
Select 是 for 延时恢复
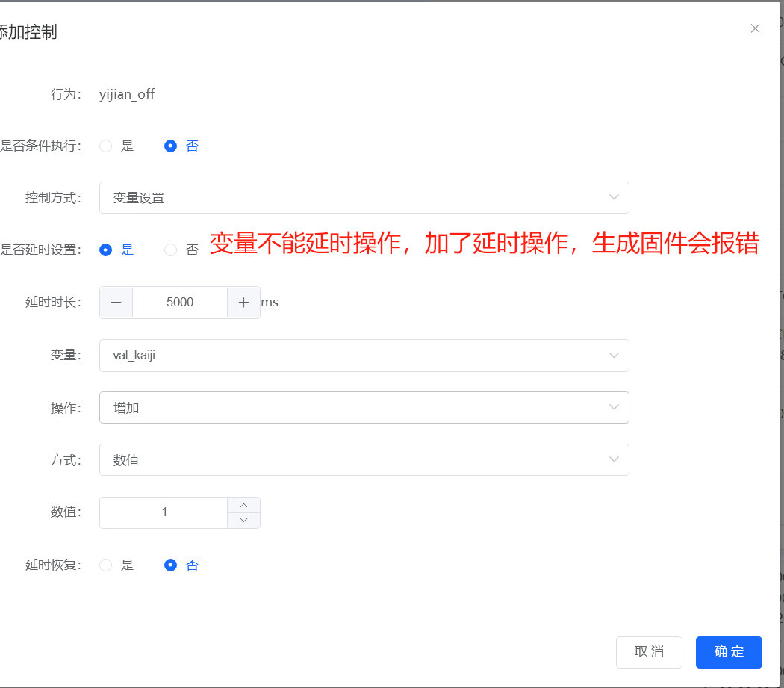coord(105,565)
